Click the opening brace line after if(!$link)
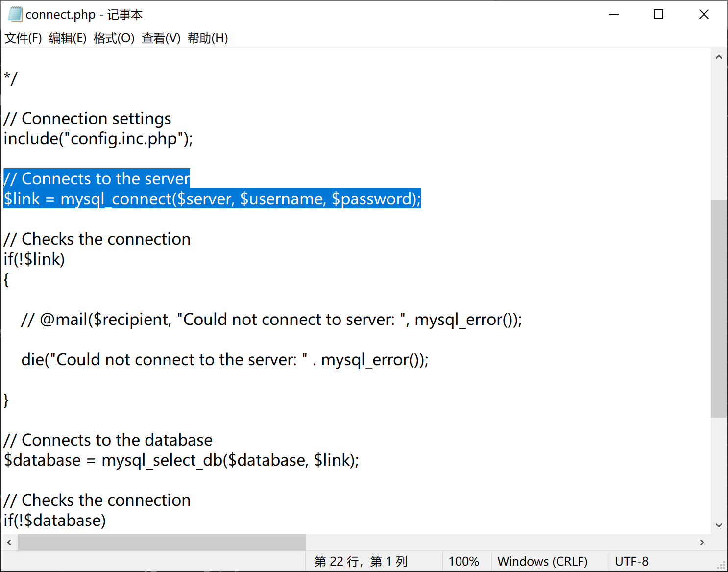Screen dimensions: 728x572 coord(6,279)
